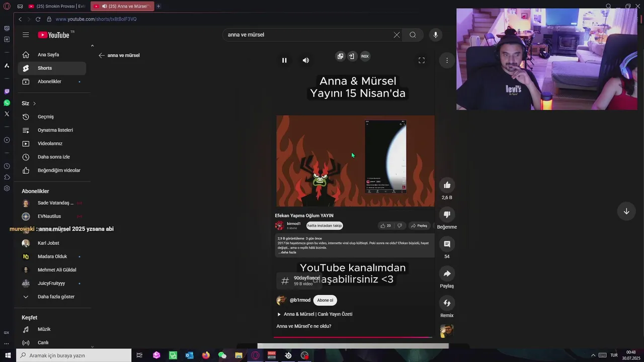Open Abonelikler in the sidebar
The width and height of the screenshot is (644, 362).
tap(52, 81)
